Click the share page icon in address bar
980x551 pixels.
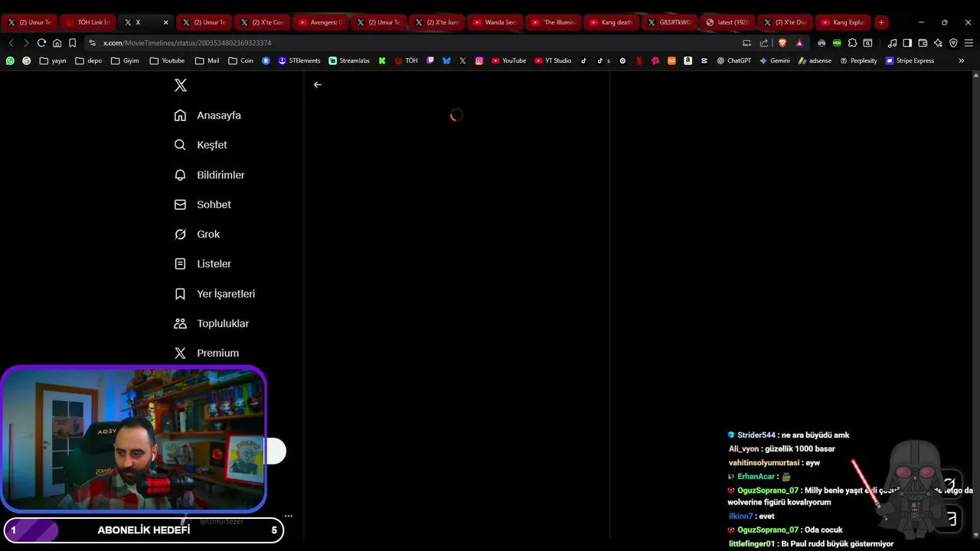764,43
